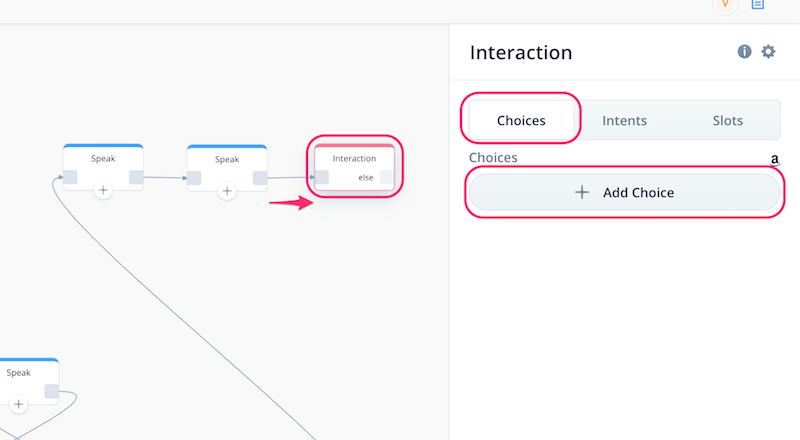Click the Add Choice button

(x=624, y=192)
